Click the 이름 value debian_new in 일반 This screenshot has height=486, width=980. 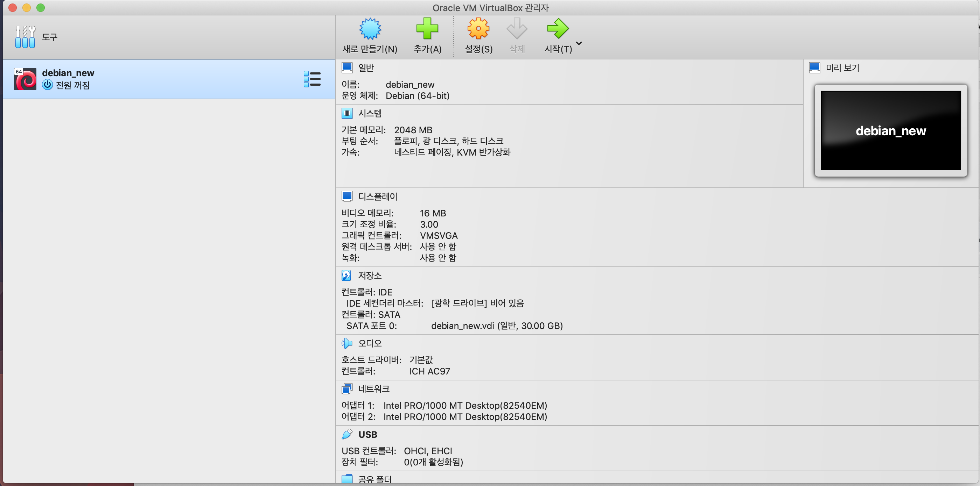click(x=410, y=84)
